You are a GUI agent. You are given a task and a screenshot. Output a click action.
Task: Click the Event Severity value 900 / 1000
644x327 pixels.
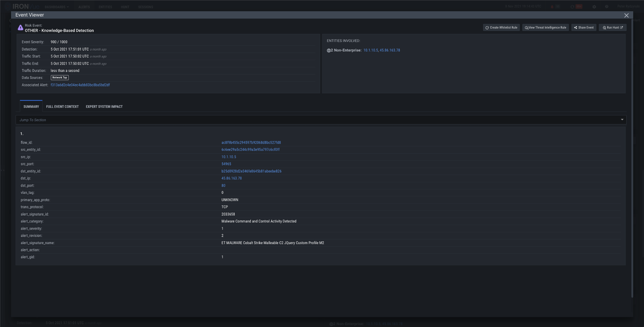click(59, 42)
